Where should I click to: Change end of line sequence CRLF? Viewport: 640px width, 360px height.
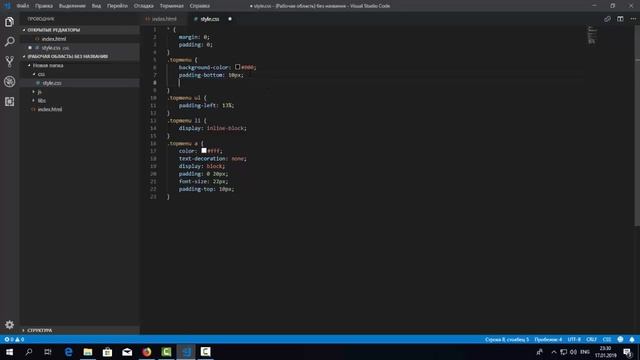pyautogui.click(x=591, y=340)
